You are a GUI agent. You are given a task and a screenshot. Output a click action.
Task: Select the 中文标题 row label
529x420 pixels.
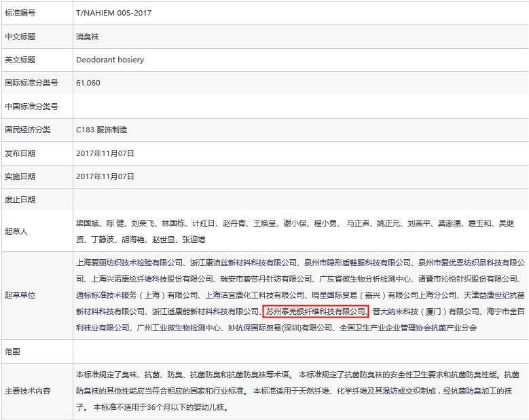pyautogui.click(x=20, y=37)
